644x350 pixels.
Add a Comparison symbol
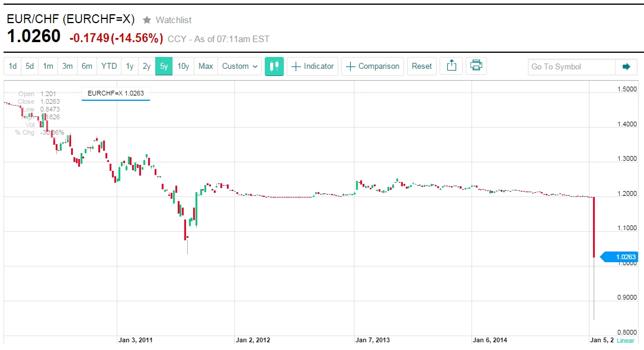click(x=373, y=66)
